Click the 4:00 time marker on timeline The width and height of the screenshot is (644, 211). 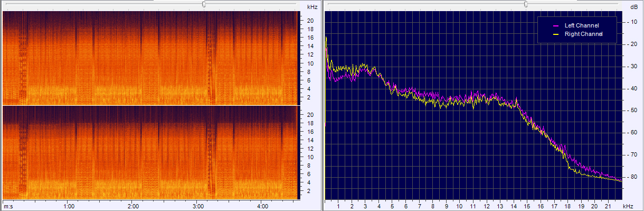262,206
